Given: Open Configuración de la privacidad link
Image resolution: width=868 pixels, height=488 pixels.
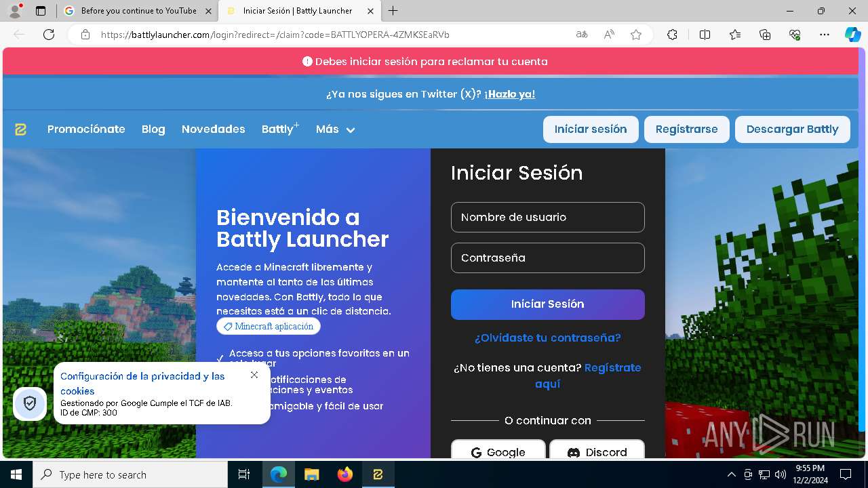Looking at the screenshot, I should [x=142, y=384].
